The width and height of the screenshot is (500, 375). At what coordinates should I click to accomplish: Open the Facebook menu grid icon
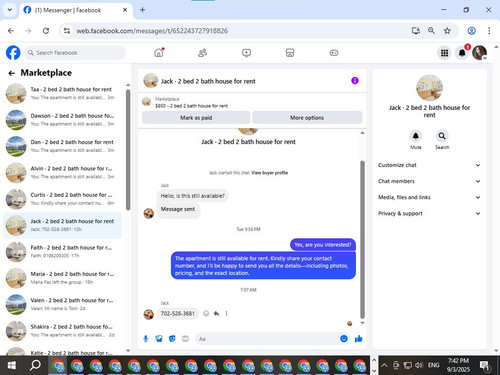tap(444, 53)
